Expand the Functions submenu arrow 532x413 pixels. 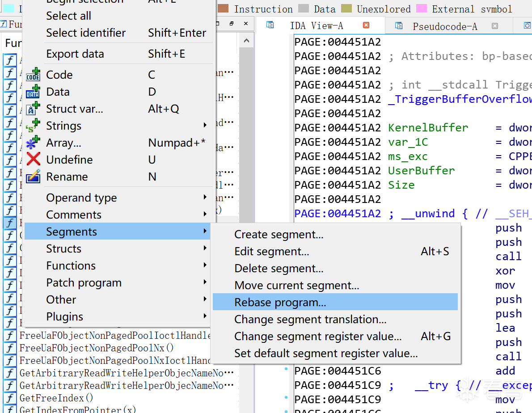pyautogui.click(x=205, y=265)
